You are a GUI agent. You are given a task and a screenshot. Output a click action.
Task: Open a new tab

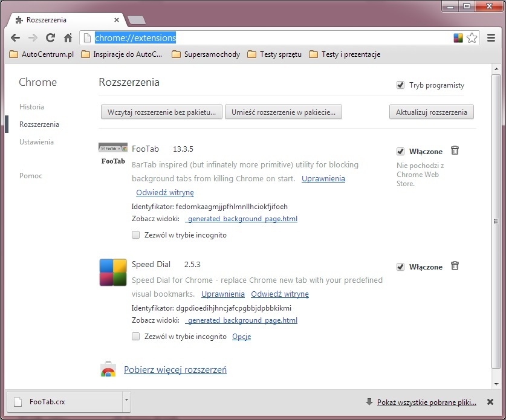[137, 20]
